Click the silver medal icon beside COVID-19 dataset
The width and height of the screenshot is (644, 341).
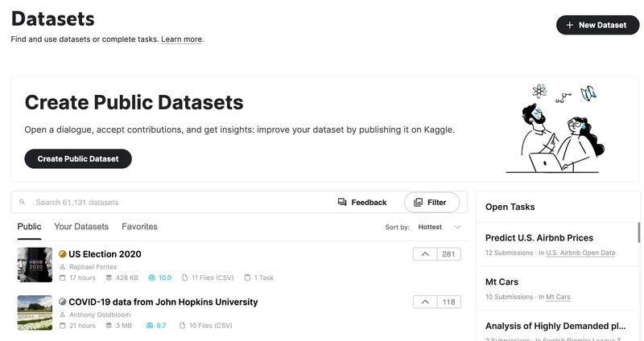pos(63,302)
